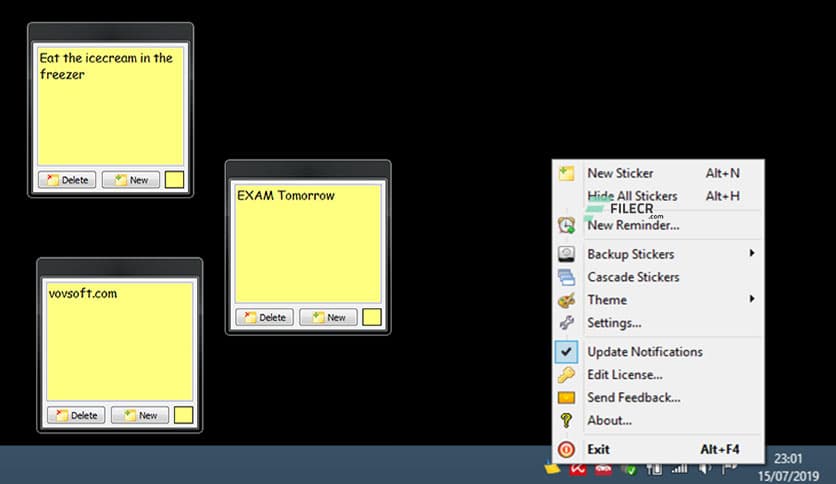
Task: Choose Edit License... menu entry
Action: (x=658, y=375)
